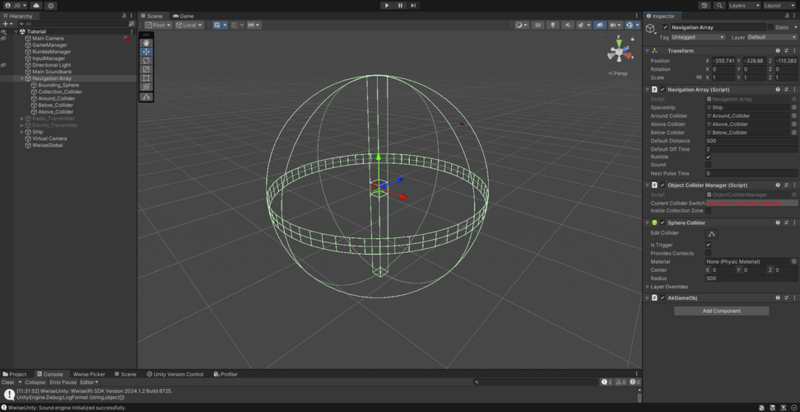Click the Add Component button
Viewport: 800px width, 412px height.
(721, 311)
